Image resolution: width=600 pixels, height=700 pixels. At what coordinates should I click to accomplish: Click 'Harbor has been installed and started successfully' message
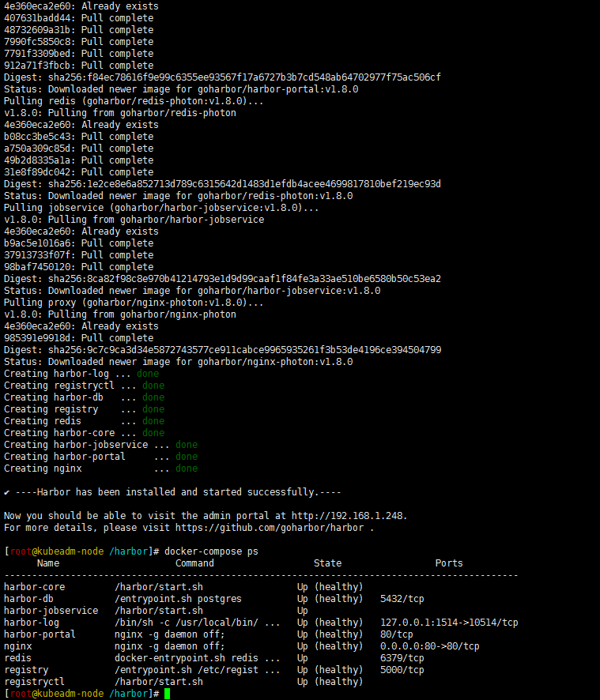click(x=178, y=492)
